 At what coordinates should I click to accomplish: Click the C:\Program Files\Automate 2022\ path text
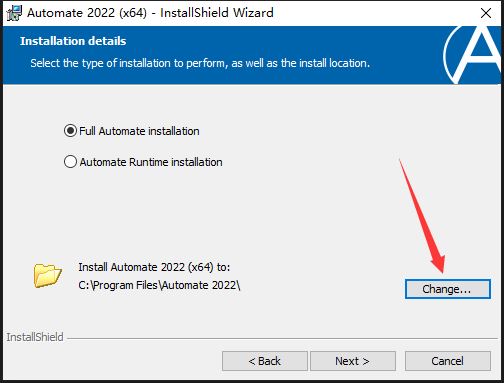159,285
